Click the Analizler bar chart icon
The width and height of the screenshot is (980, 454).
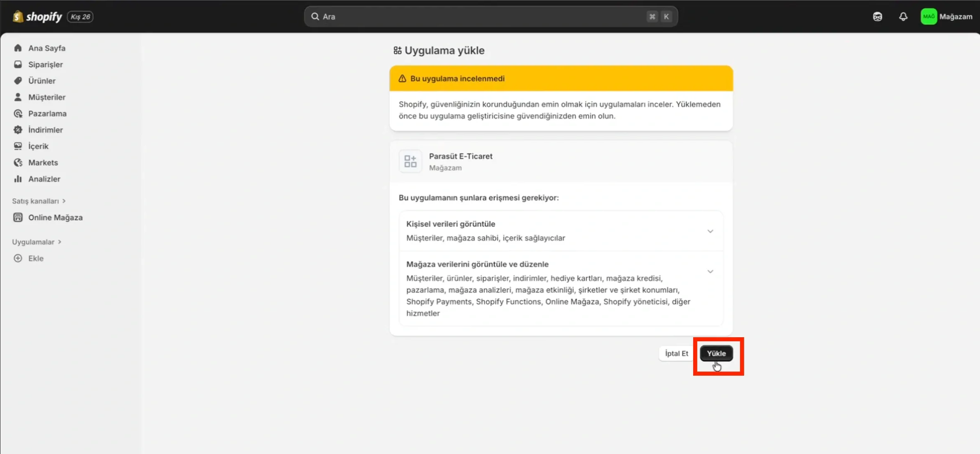[18, 179]
